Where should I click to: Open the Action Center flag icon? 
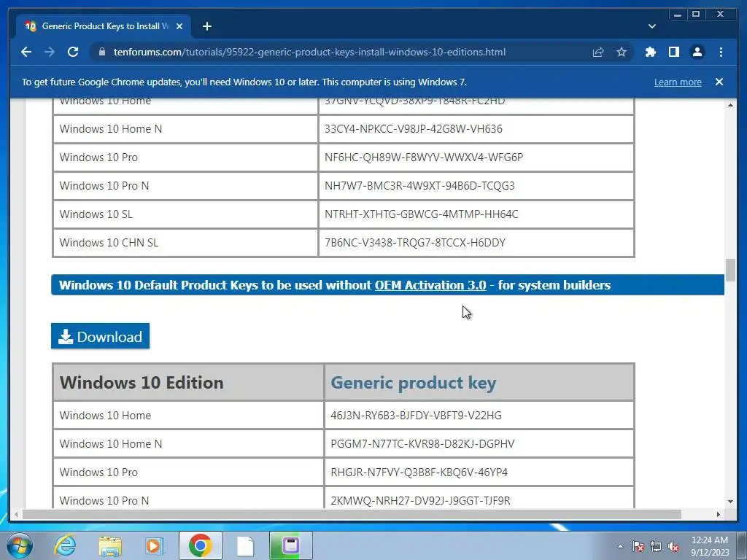[x=638, y=546]
